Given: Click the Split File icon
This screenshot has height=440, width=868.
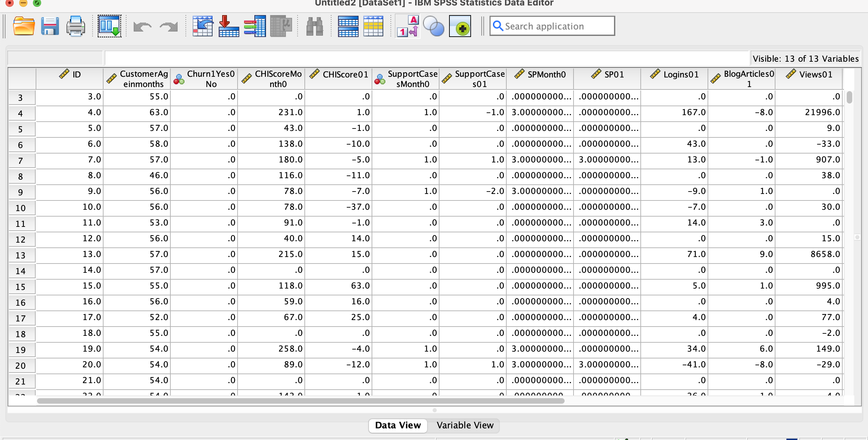Looking at the screenshot, I should [x=348, y=26].
